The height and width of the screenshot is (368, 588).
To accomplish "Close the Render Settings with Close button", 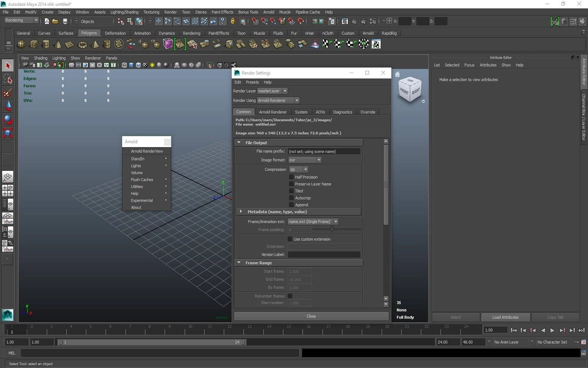I will pyautogui.click(x=311, y=316).
